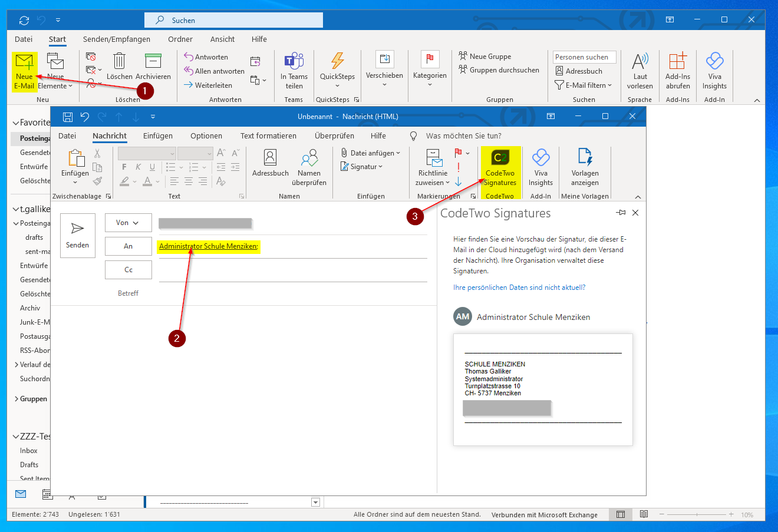Click the Adressbuch icon in message window

[x=270, y=157]
